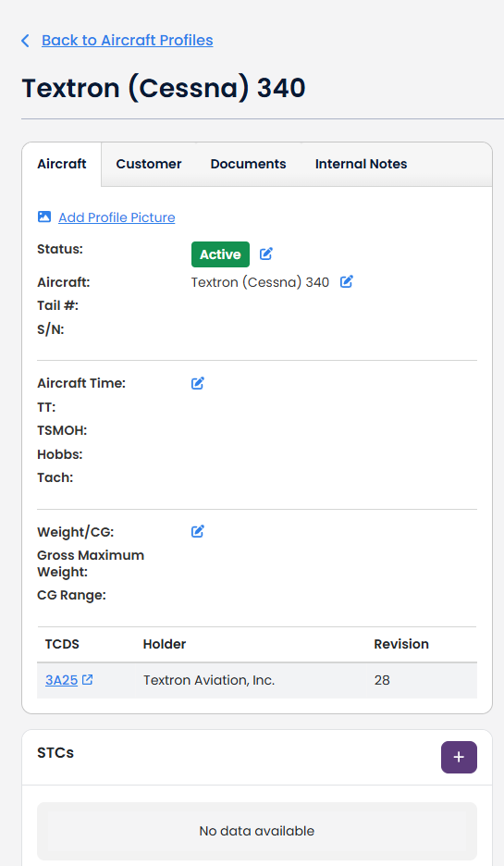Open the Back to Aircraft Profiles link
This screenshot has width=504, height=866.
(x=128, y=41)
